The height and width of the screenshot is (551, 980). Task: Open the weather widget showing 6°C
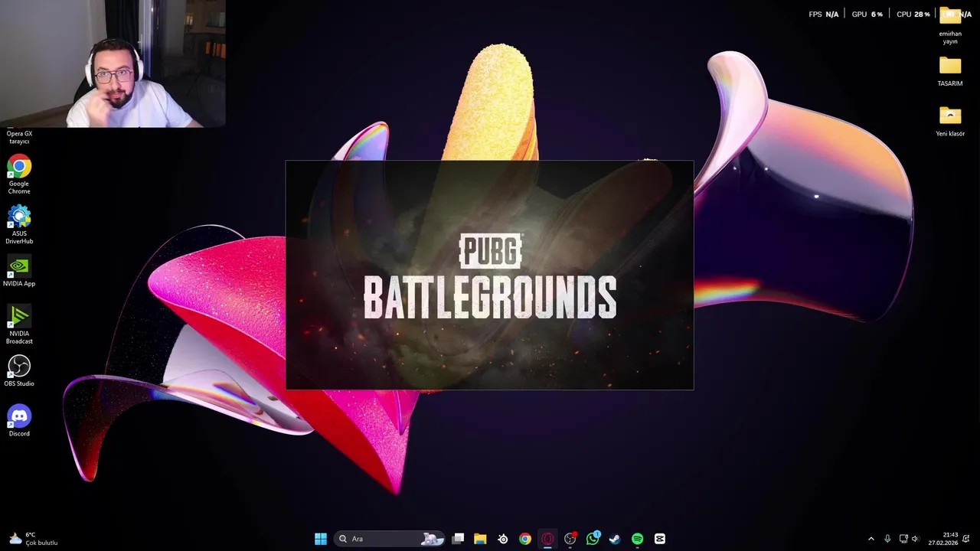pos(34,539)
